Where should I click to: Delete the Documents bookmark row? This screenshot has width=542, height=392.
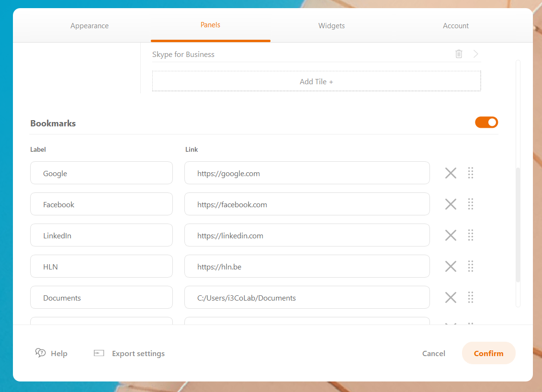(x=451, y=298)
